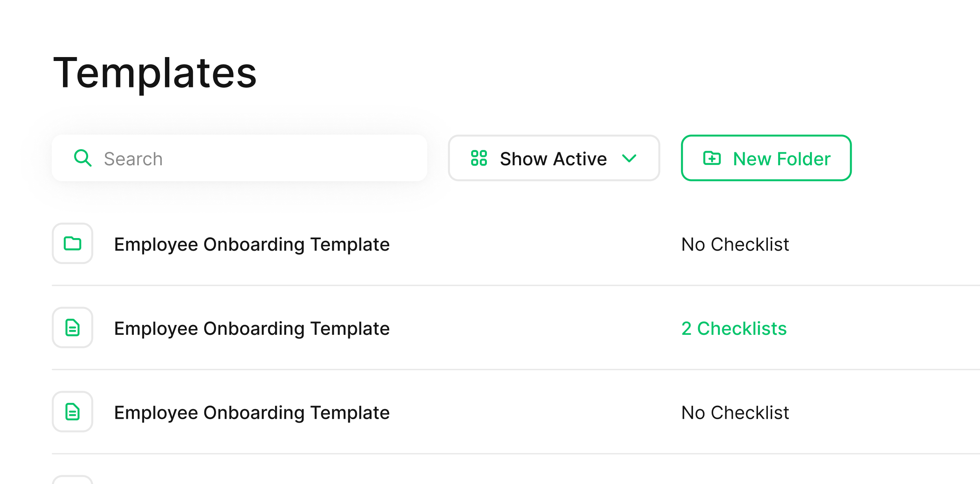This screenshot has width=980, height=484.
Task: Click document icon of template with No Checklist
Action: (x=73, y=412)
